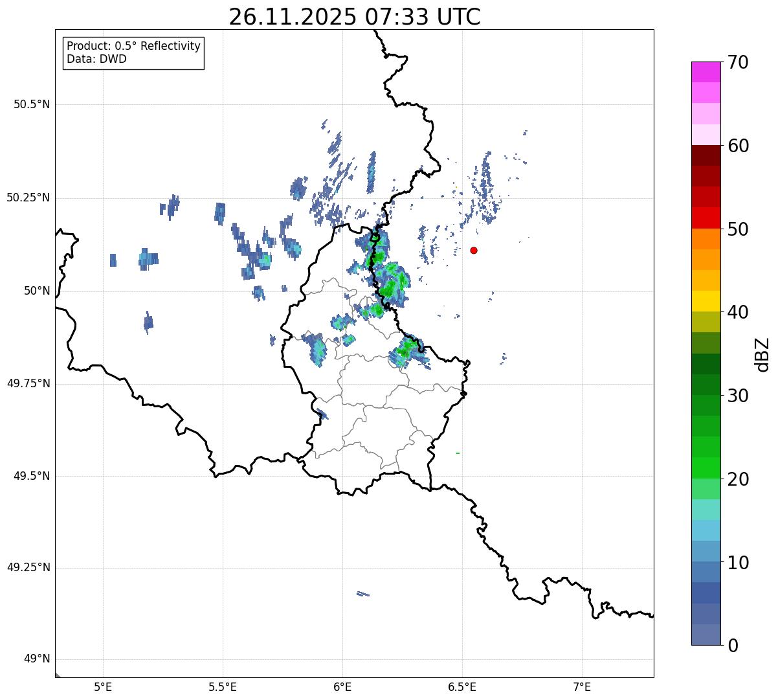
Task: Click the '5.5°E' longitude label
Action: 223,686
